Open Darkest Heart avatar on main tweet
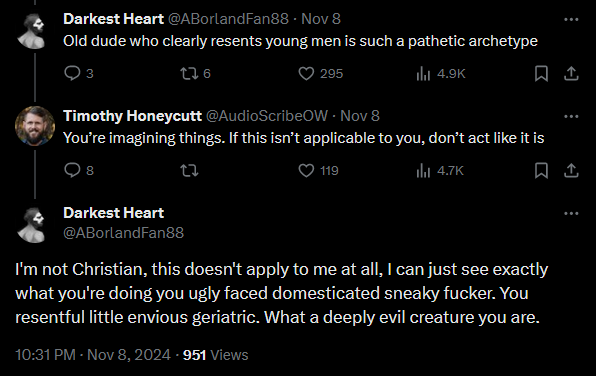The image size is (596, 376). (33, 225)
